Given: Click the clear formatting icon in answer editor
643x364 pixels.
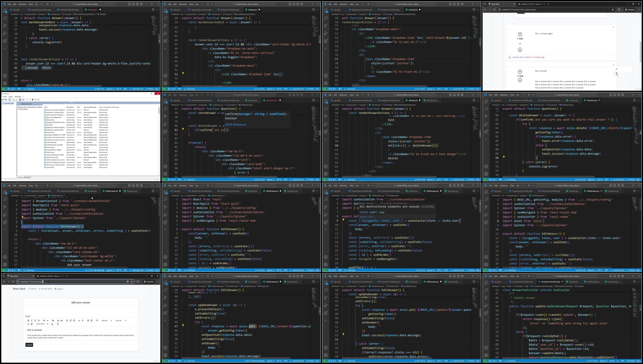Looking at the screenshot, I should pyautogui.click(x=58, y=324).
